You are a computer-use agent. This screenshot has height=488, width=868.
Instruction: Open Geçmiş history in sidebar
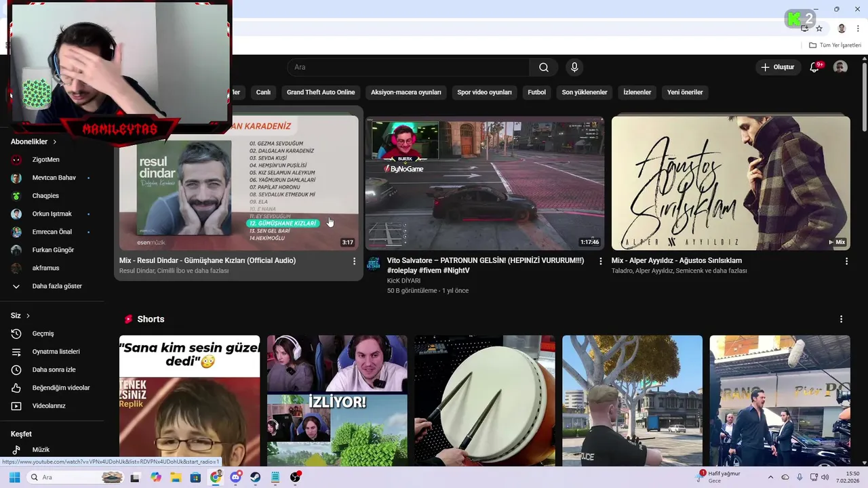pyautogui.click(x=43, y=333)
